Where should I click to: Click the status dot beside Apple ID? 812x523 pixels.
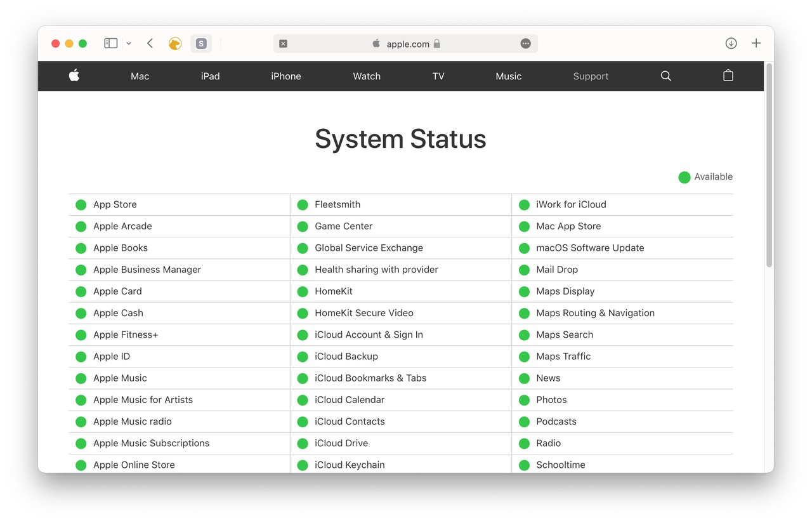tap(81, 357)
